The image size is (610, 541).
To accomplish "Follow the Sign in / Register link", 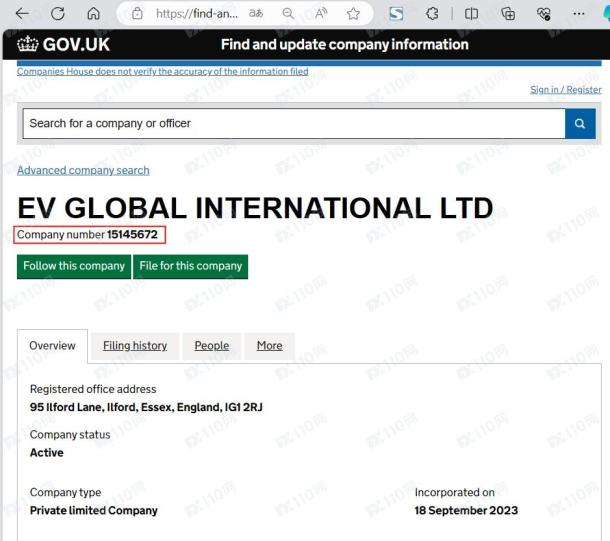I will (566, 89).
